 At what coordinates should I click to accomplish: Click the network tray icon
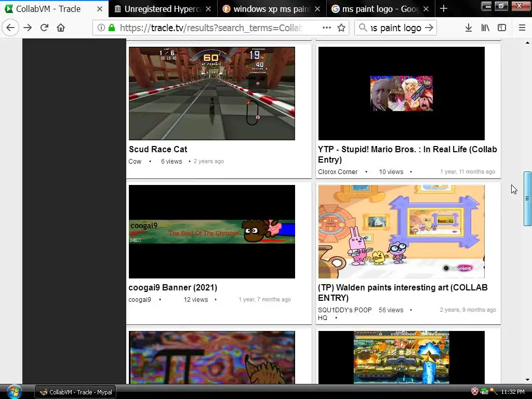(x=484, y=392)
